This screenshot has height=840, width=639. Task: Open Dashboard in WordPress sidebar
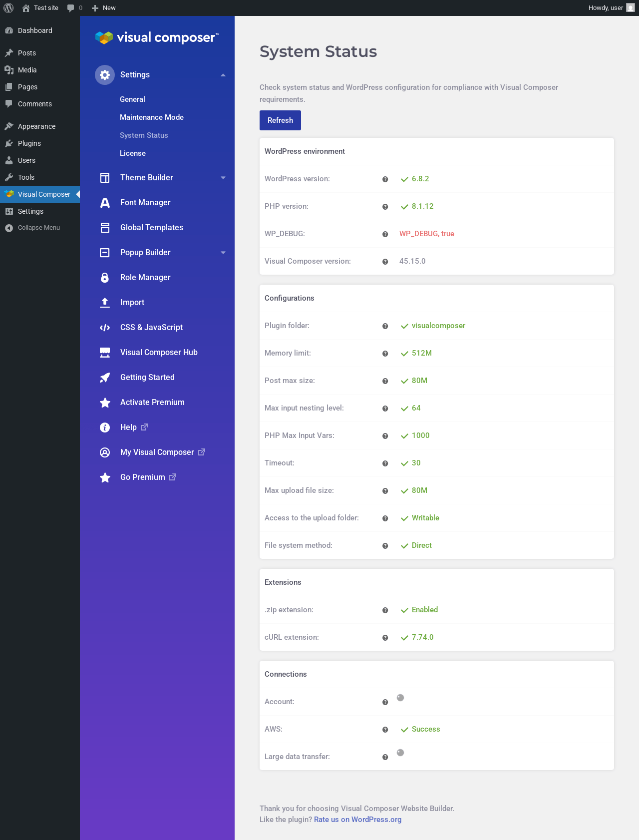[40, 30]
